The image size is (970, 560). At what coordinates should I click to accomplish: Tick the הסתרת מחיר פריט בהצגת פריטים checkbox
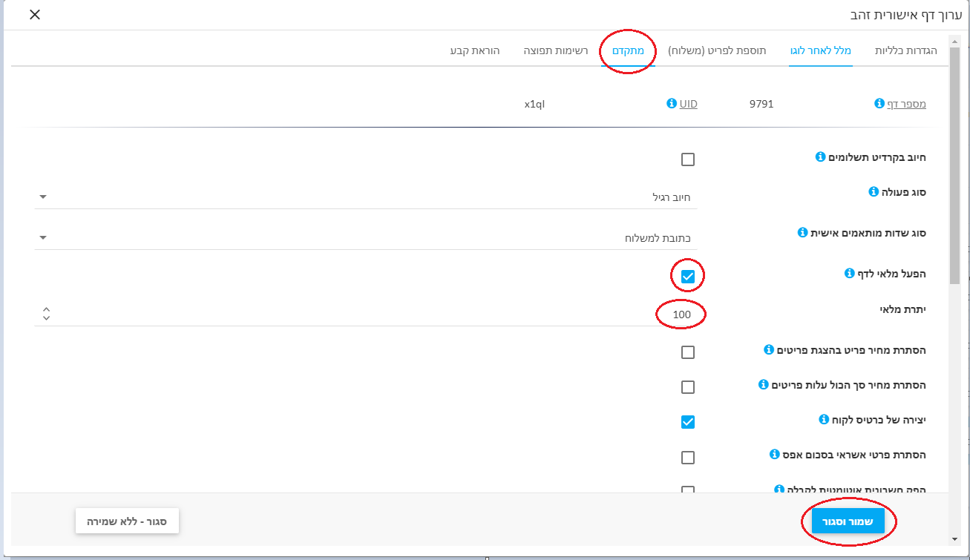click(688, 352)
